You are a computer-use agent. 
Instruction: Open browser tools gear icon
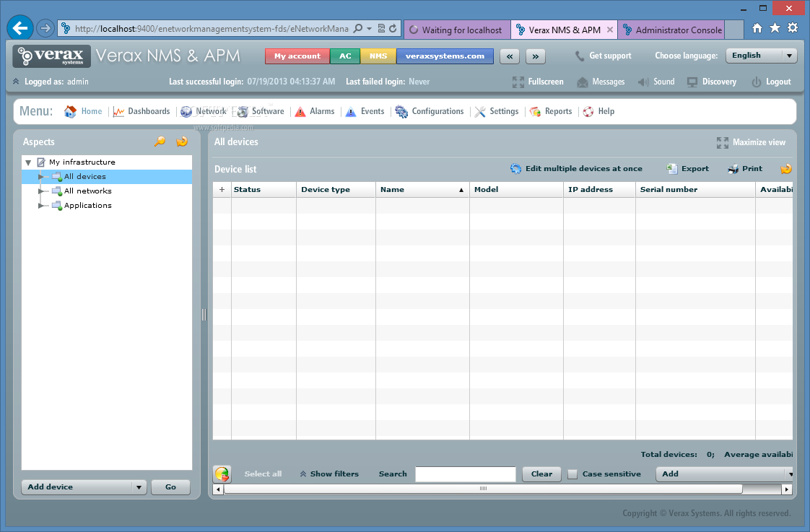pyautogui.click(x=793, y=28)
